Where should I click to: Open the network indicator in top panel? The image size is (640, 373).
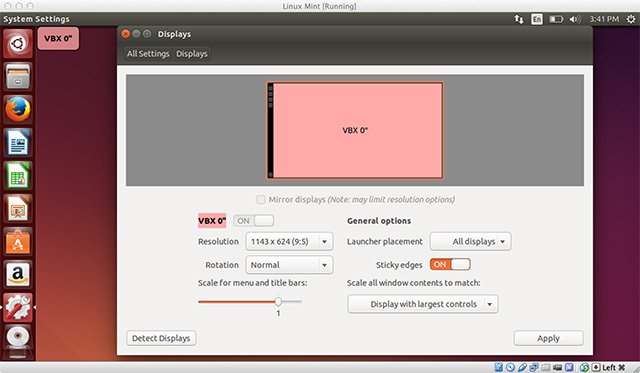[x=519, y=19]
